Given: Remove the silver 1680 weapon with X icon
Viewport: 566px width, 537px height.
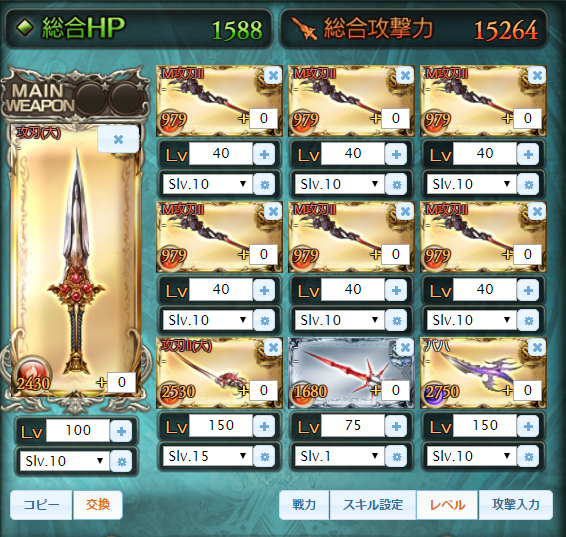Looking at the screenshot, I should point(405,348).
